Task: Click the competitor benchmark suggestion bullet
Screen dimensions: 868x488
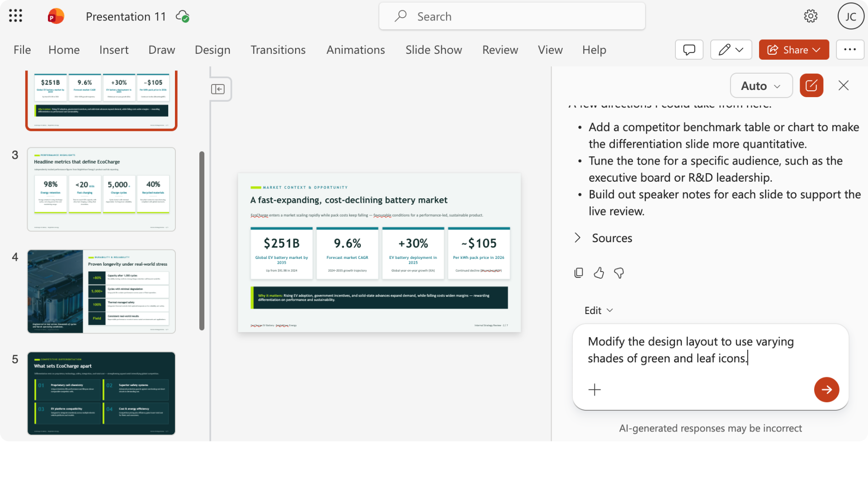Action: click(x=723, y=136)
